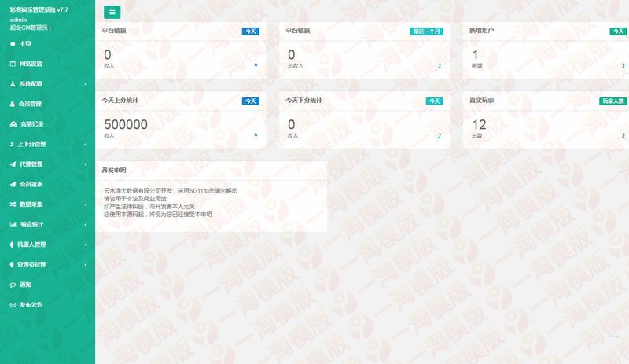Viewport: 629px width, 364px height.
Task: Expand the 管理员管理 submenu chevron
Action: pos(86,264)
